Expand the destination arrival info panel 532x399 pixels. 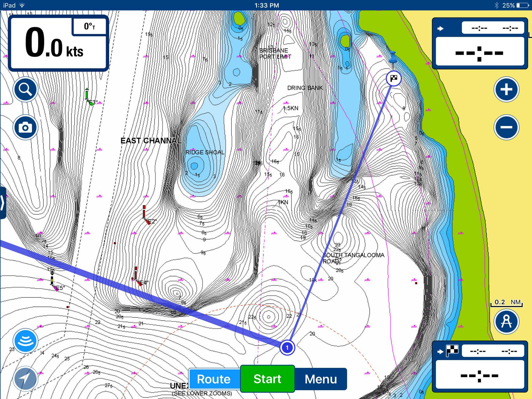coord(479,366)
